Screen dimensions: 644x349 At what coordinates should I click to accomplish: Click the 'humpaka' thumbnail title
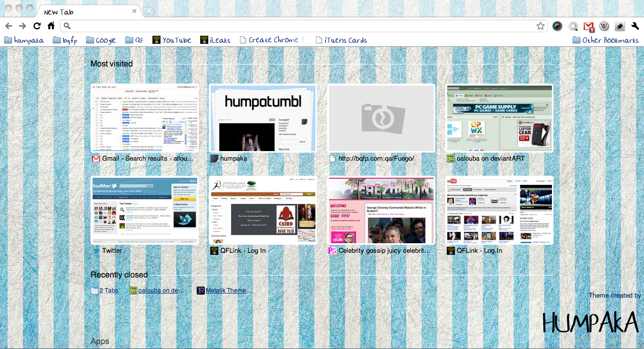point(233,159)
